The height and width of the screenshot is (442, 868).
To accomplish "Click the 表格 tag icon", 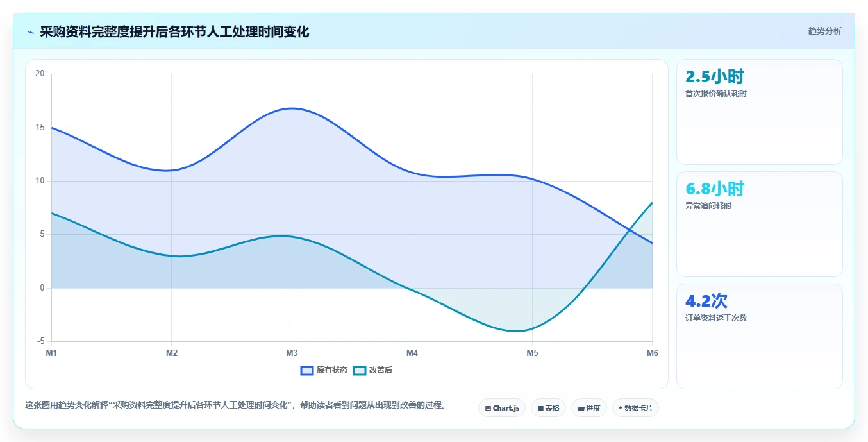I will 540,408.
